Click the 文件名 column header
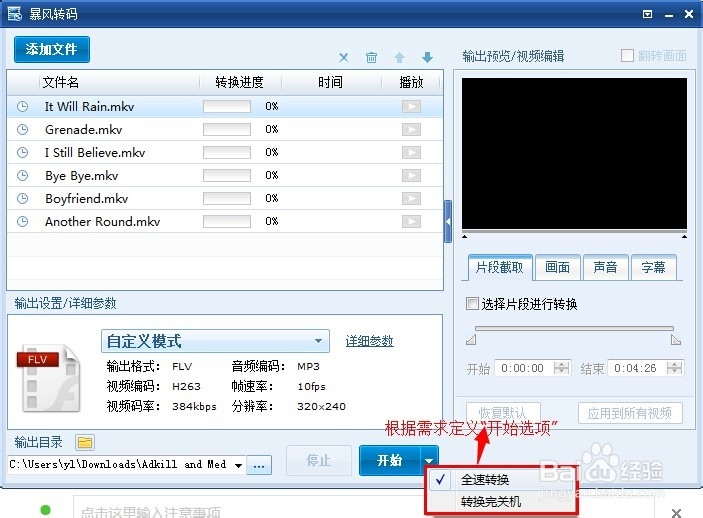Viewport: 703px width, 518px height. click(61, 82)
